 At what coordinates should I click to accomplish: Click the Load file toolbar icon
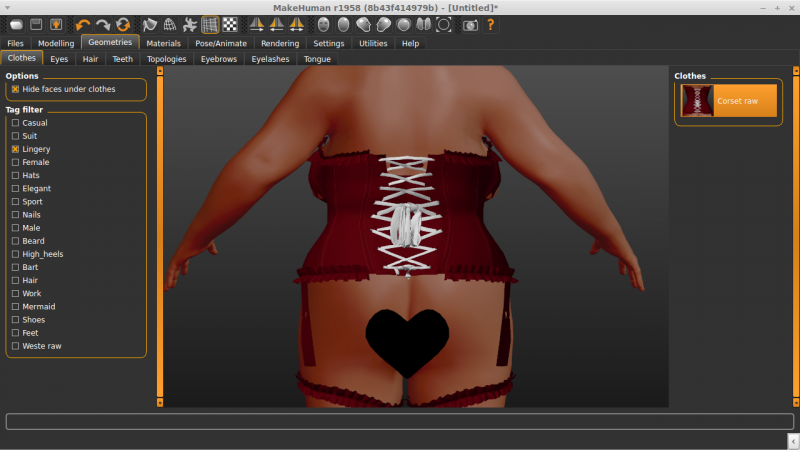(16, 24)
